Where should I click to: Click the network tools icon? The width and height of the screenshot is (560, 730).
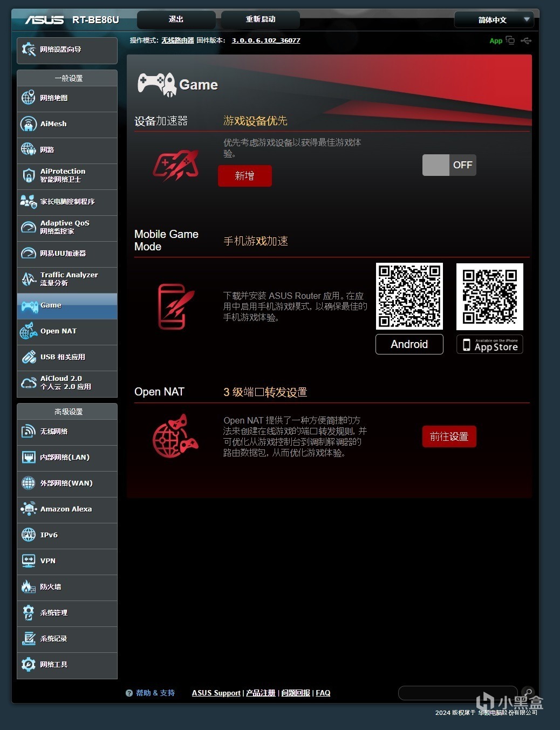tap(28, 664)
